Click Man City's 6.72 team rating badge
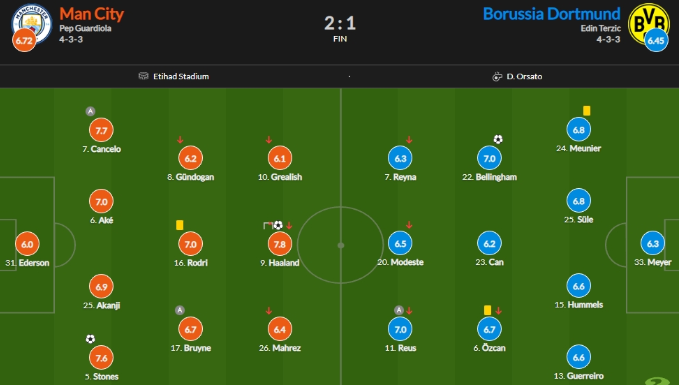This screenshot has width=679, height=385. tap(24, 41)
